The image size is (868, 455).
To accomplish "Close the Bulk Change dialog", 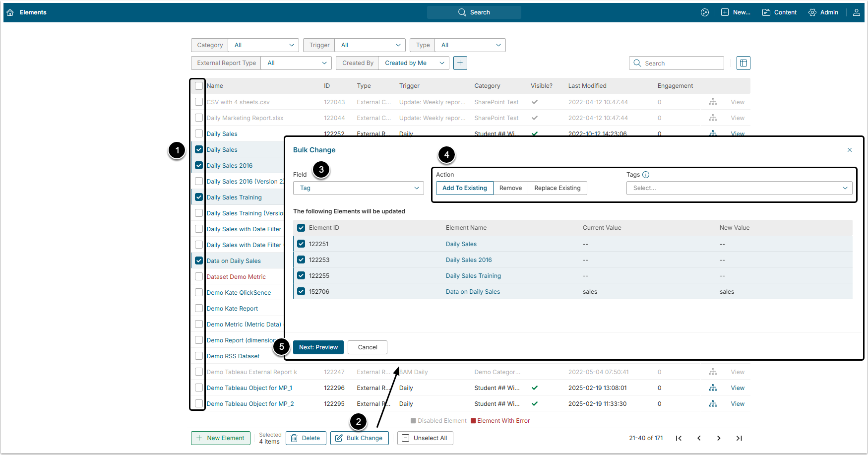I will click(849, 150).
